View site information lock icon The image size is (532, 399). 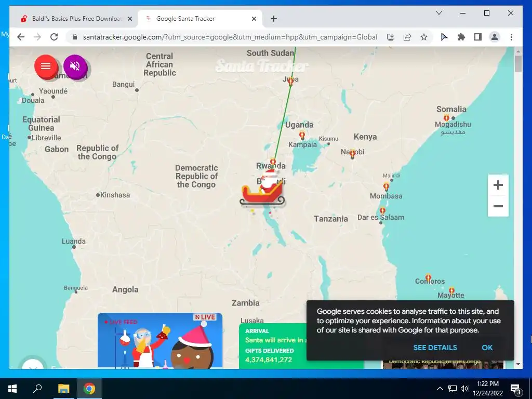[x=75, y=37]
